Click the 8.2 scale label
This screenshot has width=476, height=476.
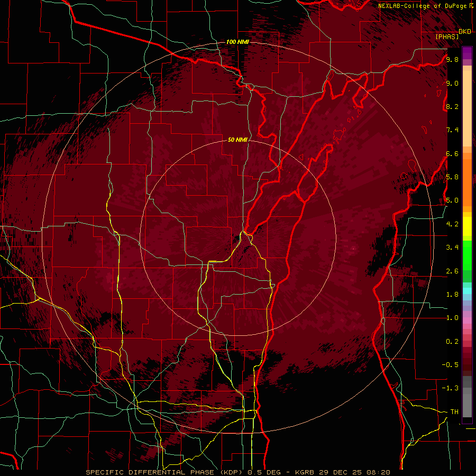pos(452,106)
